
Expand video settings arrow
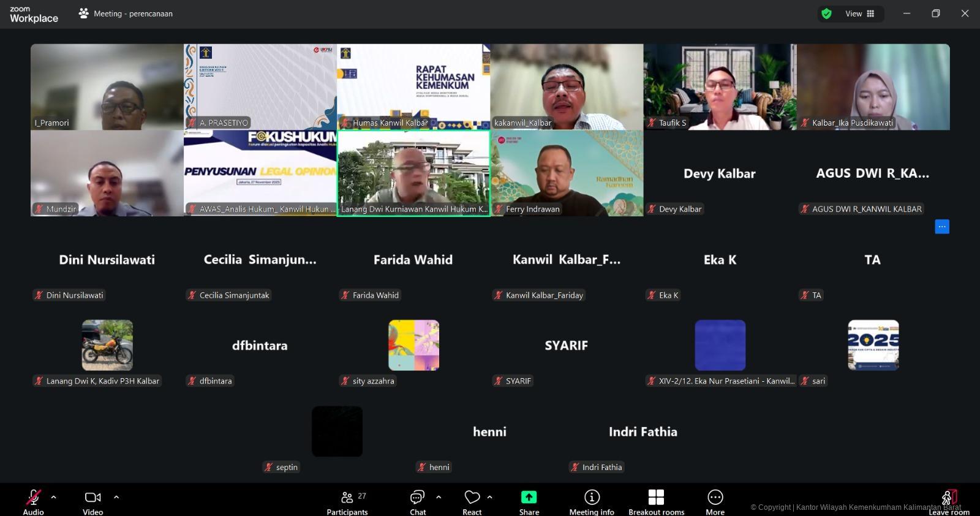[116, 497]
